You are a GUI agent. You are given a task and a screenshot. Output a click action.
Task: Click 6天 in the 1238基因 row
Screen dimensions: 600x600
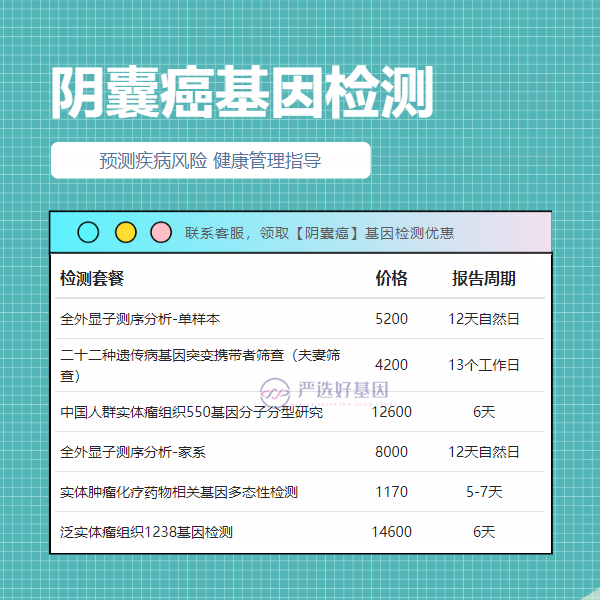point(484,532)
